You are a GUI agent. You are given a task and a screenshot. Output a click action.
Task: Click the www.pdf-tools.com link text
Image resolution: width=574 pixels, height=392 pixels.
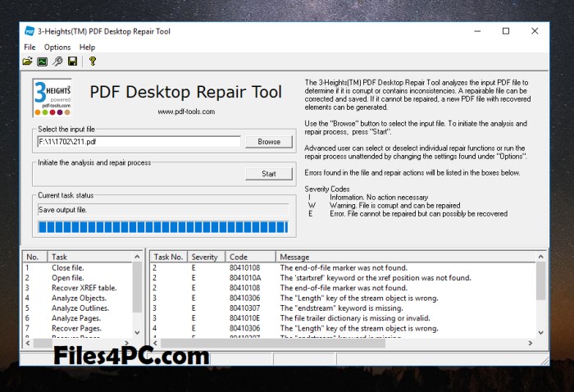click(x=186, y=112)
